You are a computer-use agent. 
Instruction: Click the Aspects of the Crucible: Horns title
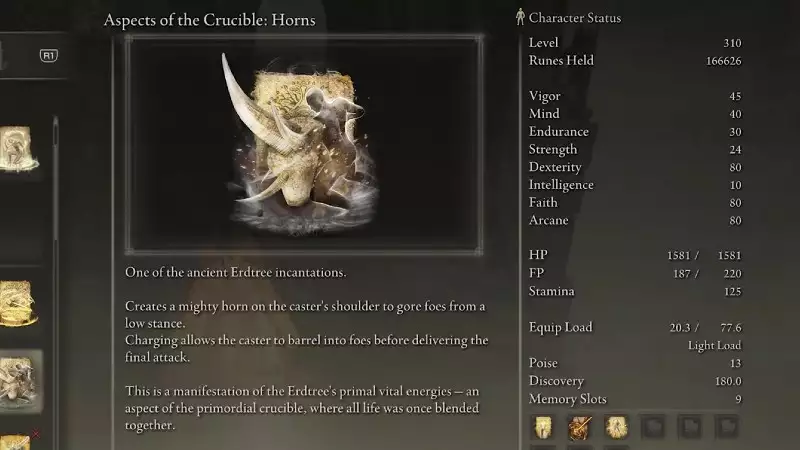(209, 20)
